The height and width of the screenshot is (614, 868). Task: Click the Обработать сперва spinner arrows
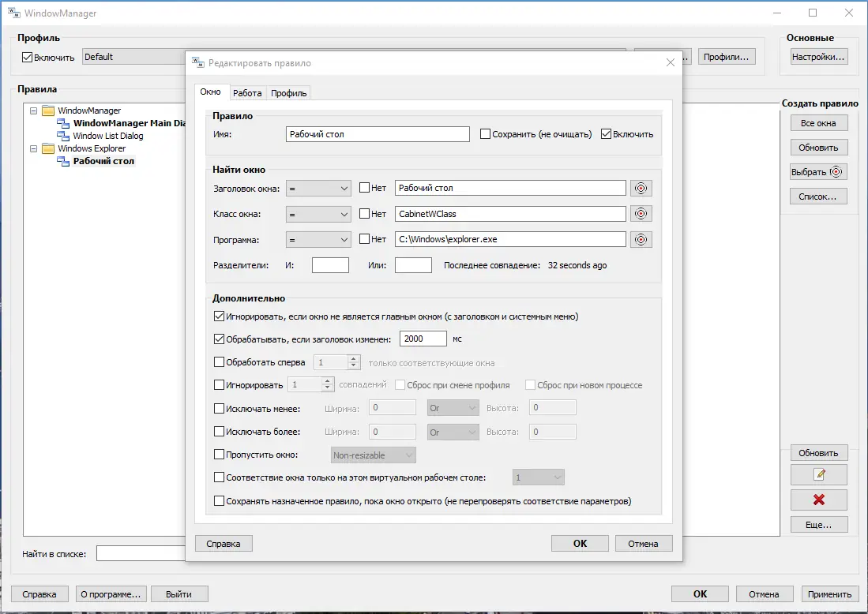point(354,362)
